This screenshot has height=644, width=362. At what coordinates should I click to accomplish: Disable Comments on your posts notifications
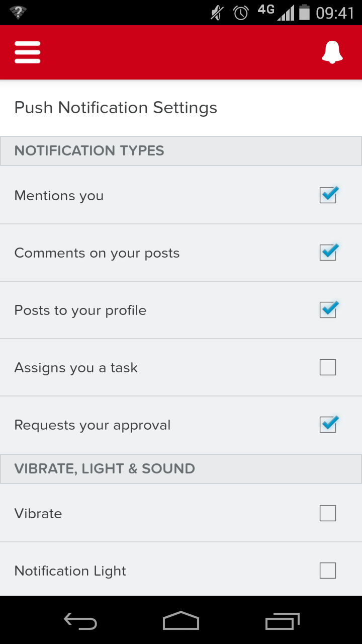point(328,253)
